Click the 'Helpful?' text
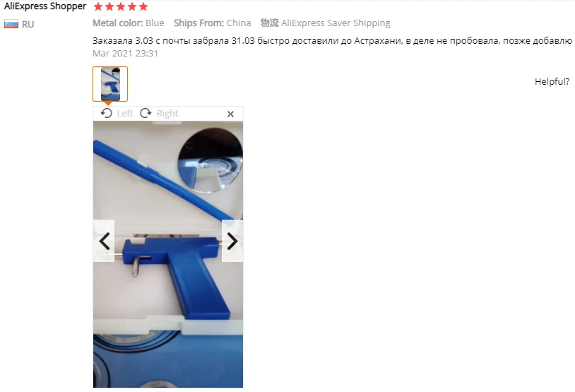The image size is (575, 392). point(552,81)
